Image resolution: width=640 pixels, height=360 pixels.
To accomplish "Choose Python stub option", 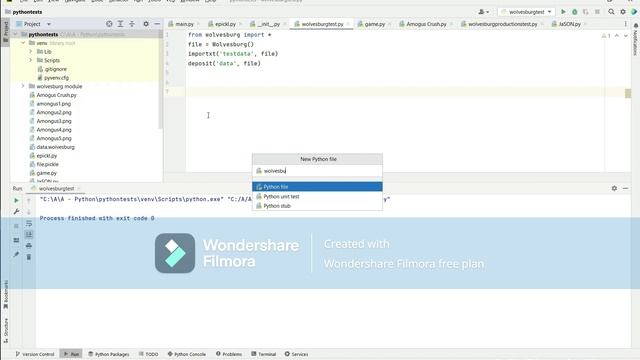I will coord(318,206).
